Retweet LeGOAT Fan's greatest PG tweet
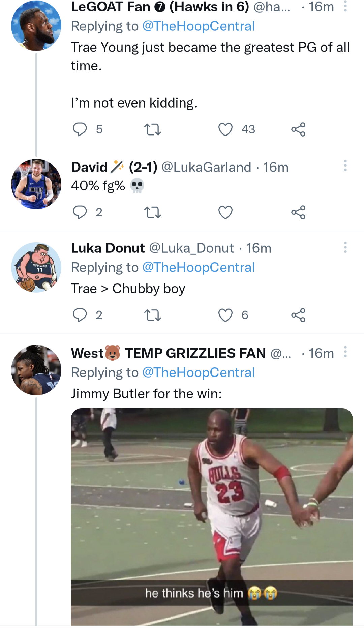Screen dimensions: 364x631 pos(153,129)
